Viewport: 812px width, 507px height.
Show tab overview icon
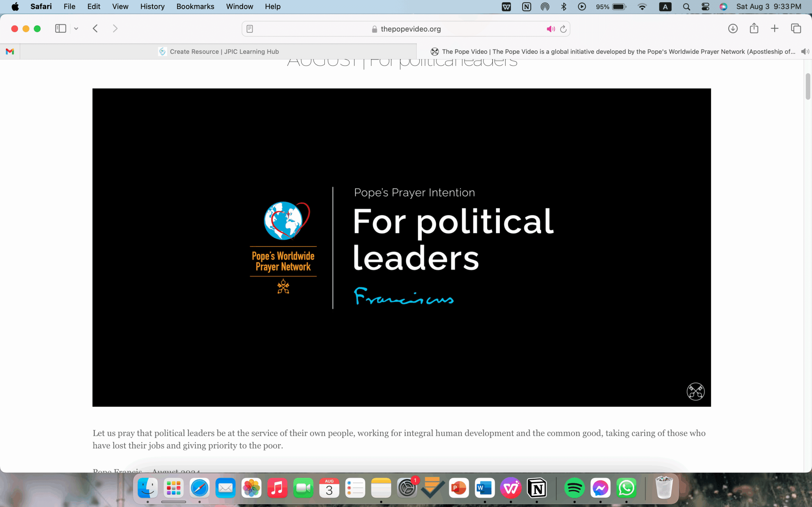[796, 29]
